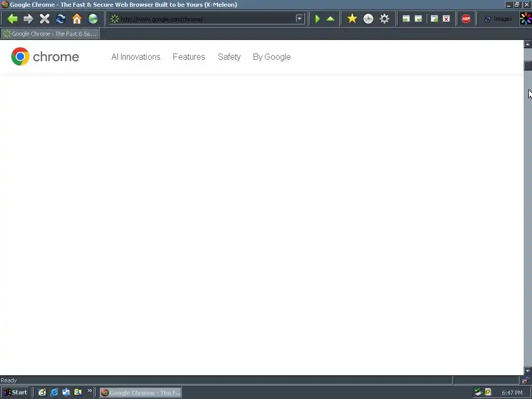532x399 pixels.
Task: Select the Google Chrome page tab
Action: (50, 34)
